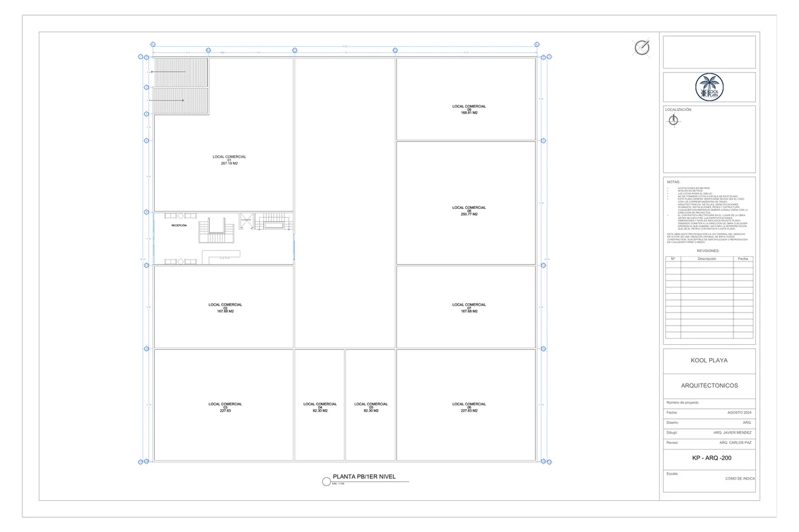Image resolution: width=799 pixels, height=532 pixels.
Task: Click the localization crosshair symbol
Action: point(673,120)
